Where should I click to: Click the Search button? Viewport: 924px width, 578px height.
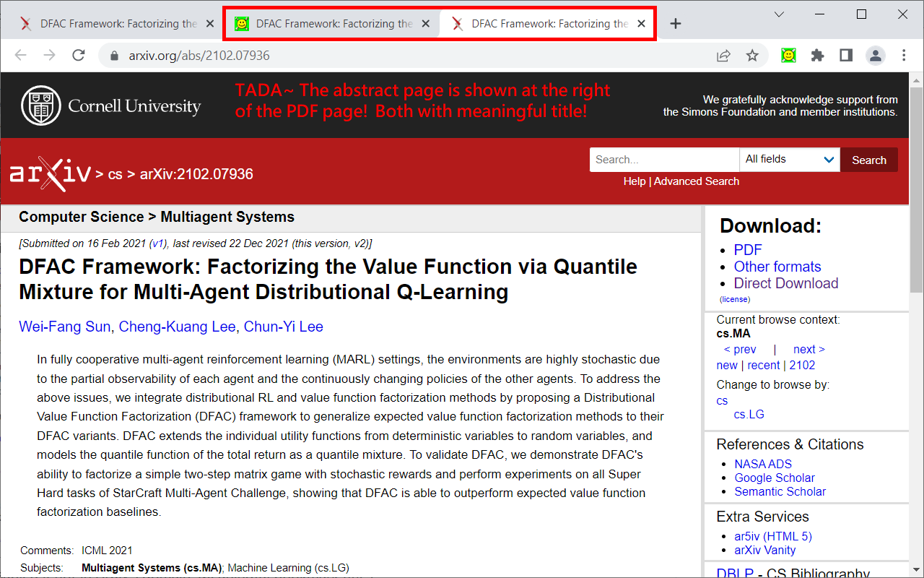click(868, 160)
